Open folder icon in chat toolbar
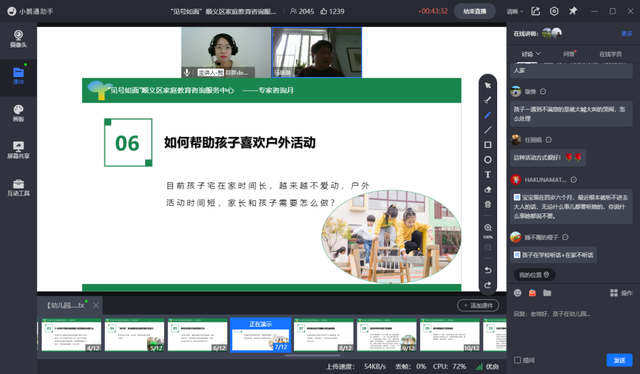 547,293
